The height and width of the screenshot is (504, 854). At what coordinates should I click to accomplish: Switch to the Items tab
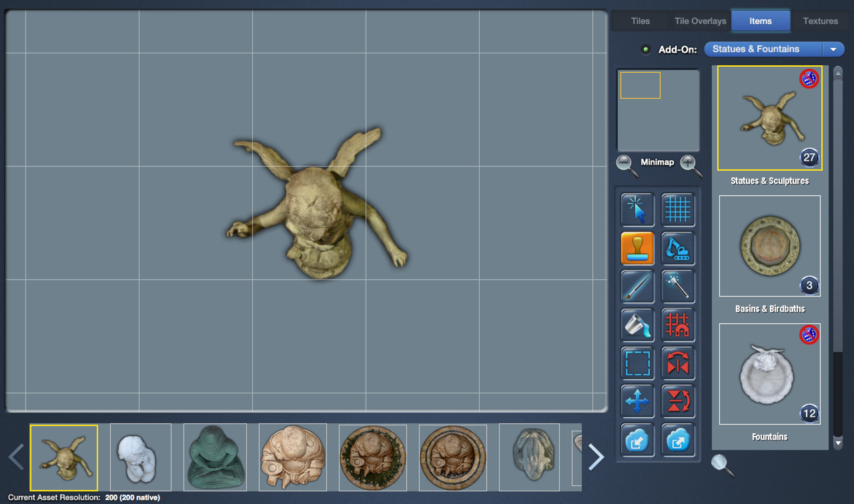click(761, 21)
